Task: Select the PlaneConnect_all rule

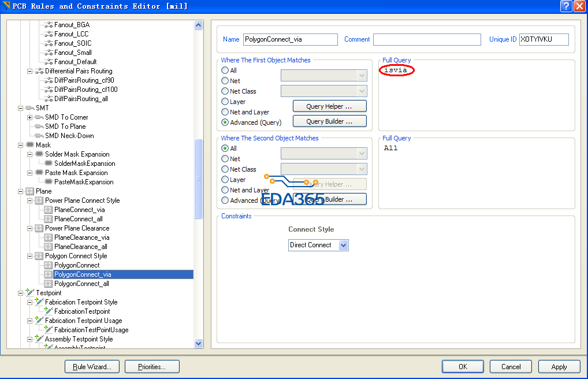Action: click(x=79, y=219)
